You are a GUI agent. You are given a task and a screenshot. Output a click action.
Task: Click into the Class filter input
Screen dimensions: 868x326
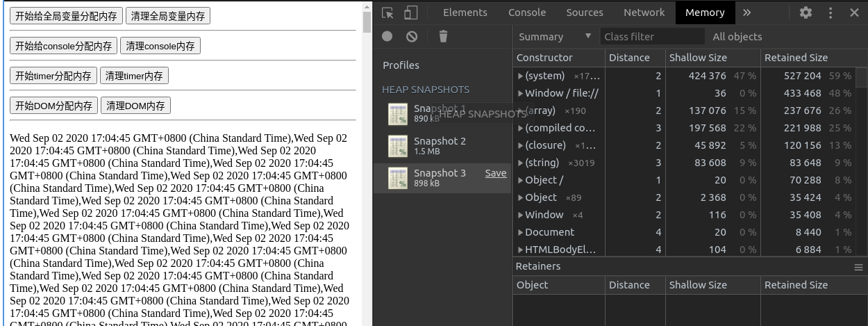coord(653,37)
